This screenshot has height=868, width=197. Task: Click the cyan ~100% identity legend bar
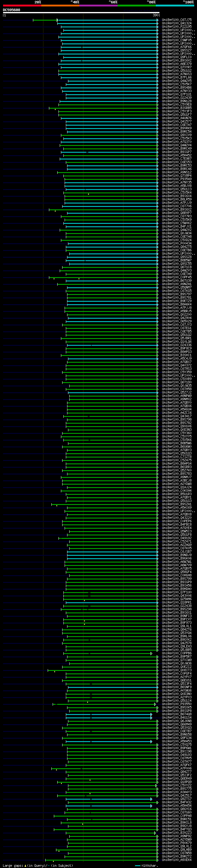pos(175,6)
